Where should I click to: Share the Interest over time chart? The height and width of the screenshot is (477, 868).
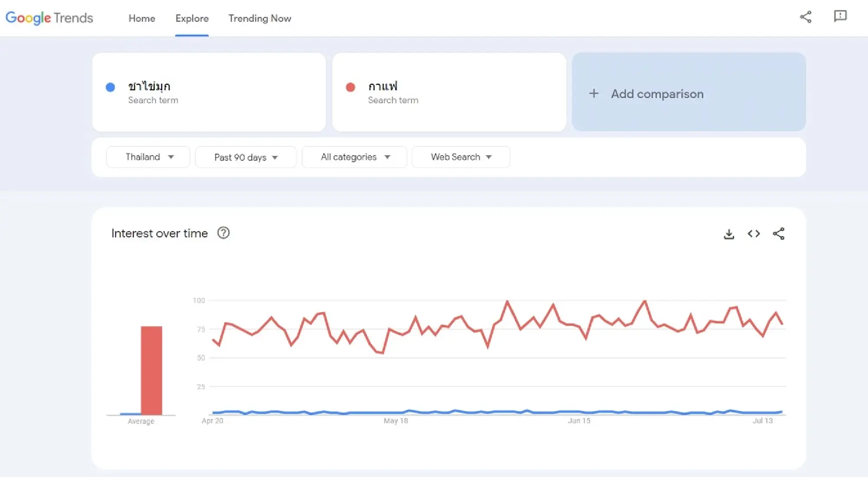(x=779, y=234)
